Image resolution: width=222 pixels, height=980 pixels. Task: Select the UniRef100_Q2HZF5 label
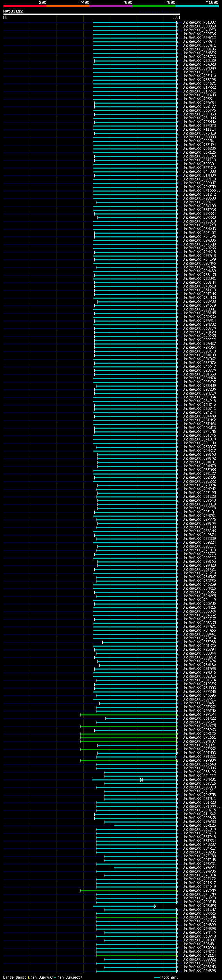point(199,810)
